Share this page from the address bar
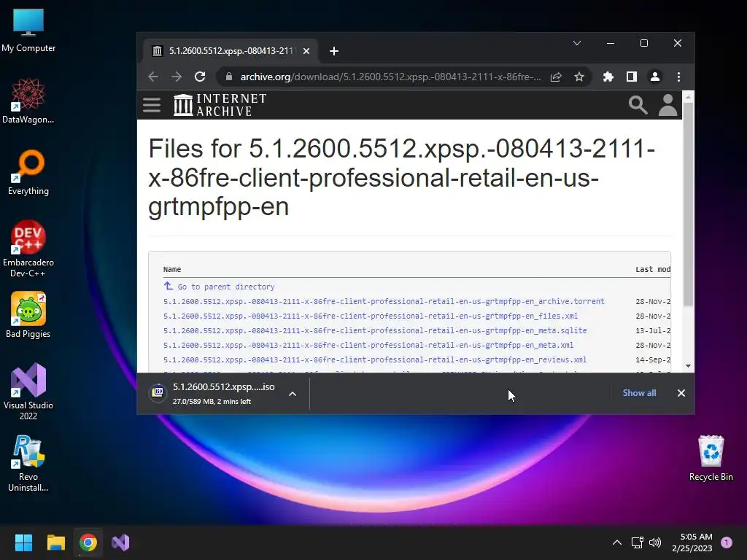 click(x=556, y=77)
